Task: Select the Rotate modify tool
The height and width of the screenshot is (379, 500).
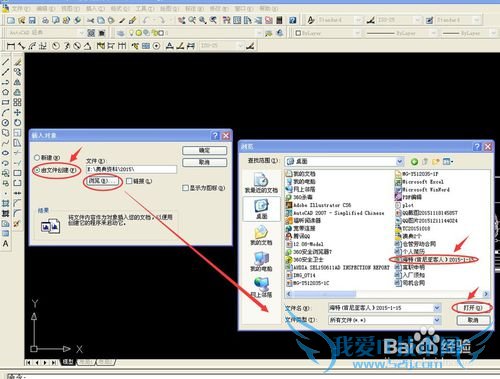Action: point(17,123)
